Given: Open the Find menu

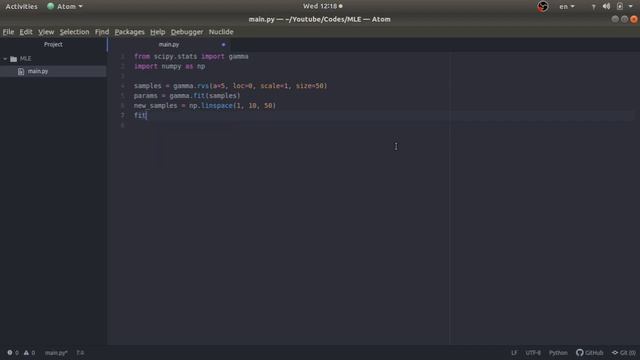Looking at the screenshot, I should 102,32.
